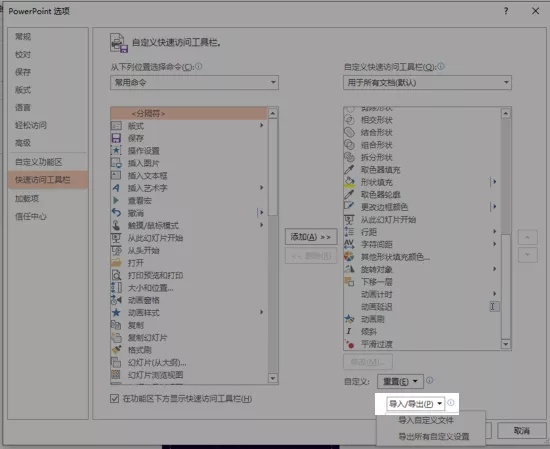Choose the 插入文本框 icon
This screenshot has width=550, height=449.
(116, 175)
